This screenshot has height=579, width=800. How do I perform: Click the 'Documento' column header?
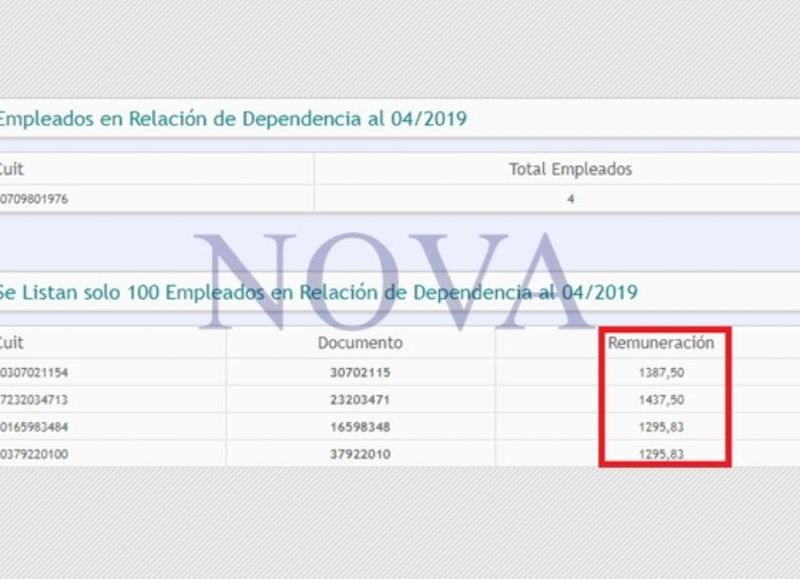click(360, 343)
